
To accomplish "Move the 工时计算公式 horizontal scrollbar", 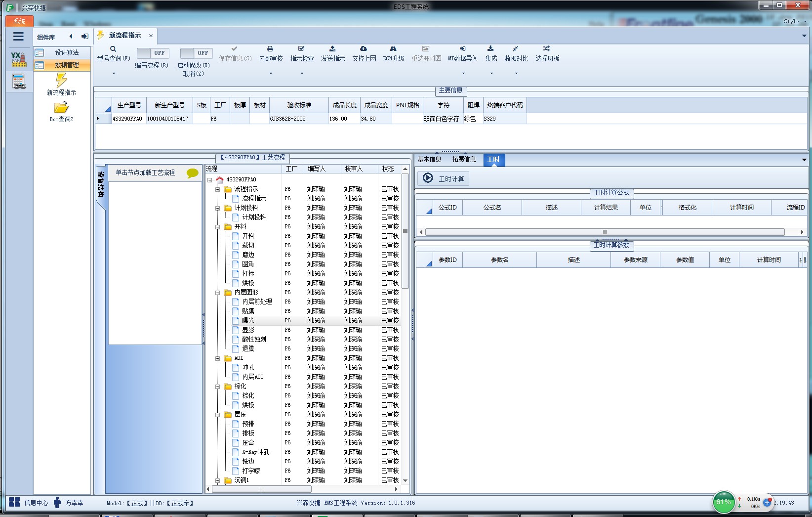I will 605,232.
